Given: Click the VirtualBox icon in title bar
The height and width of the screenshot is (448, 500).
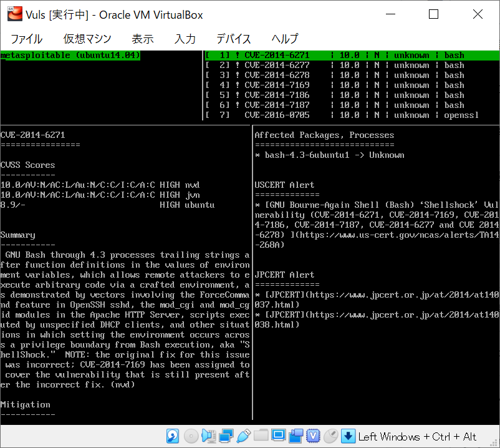Looking at the screenshot, I should tap(15, 14).
